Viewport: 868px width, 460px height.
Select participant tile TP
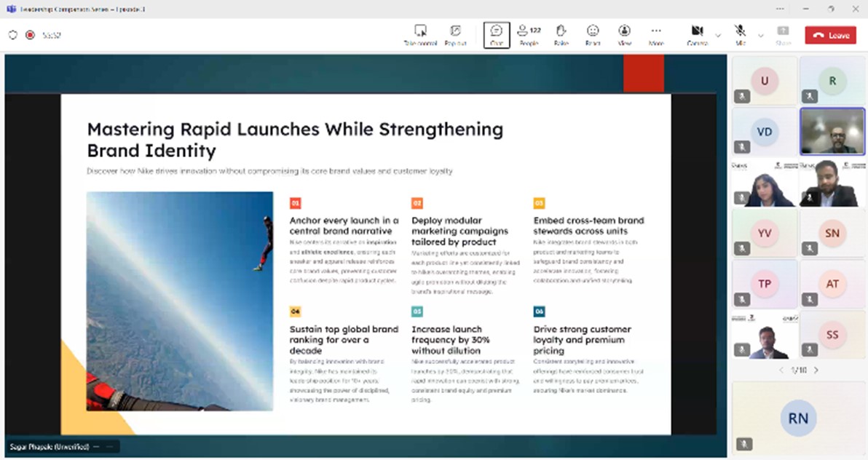click(x=765, y=284)
